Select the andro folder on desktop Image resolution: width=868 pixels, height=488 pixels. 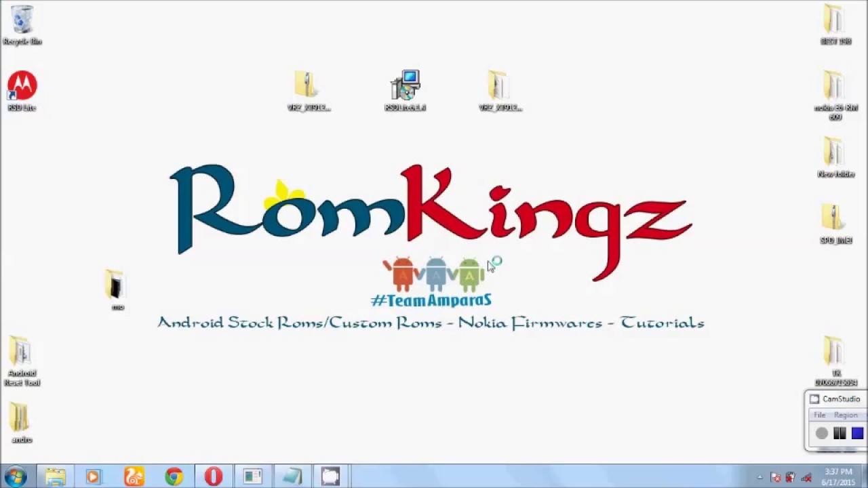coord(22,424)
